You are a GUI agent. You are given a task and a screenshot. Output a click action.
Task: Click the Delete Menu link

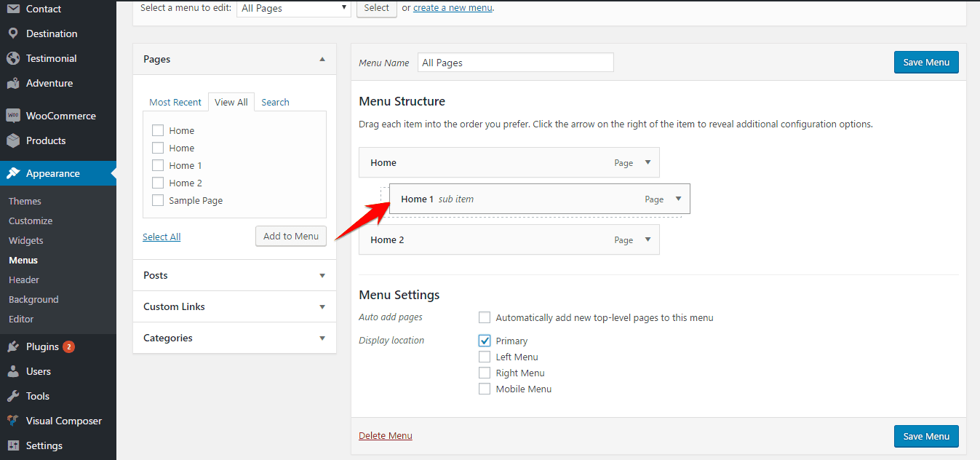tap(385, 435)
